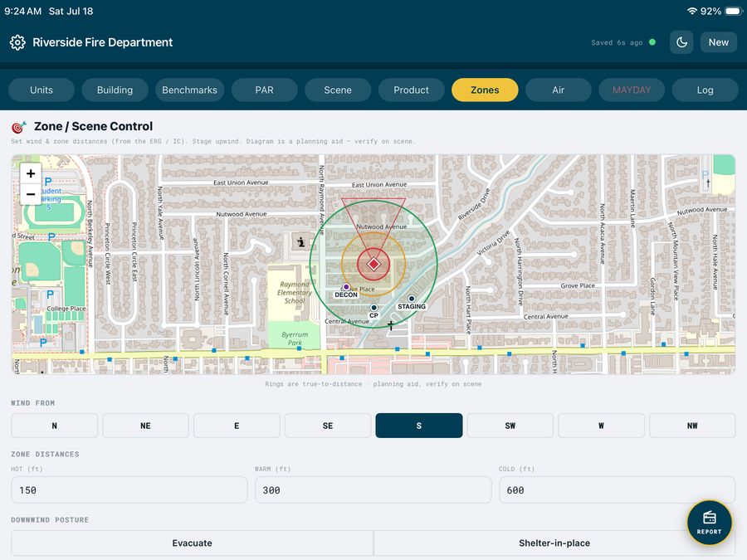Open the PAR tab
The height and width of the screenshot is (560, 747).
pyautogui.click(x=265, y=90)
